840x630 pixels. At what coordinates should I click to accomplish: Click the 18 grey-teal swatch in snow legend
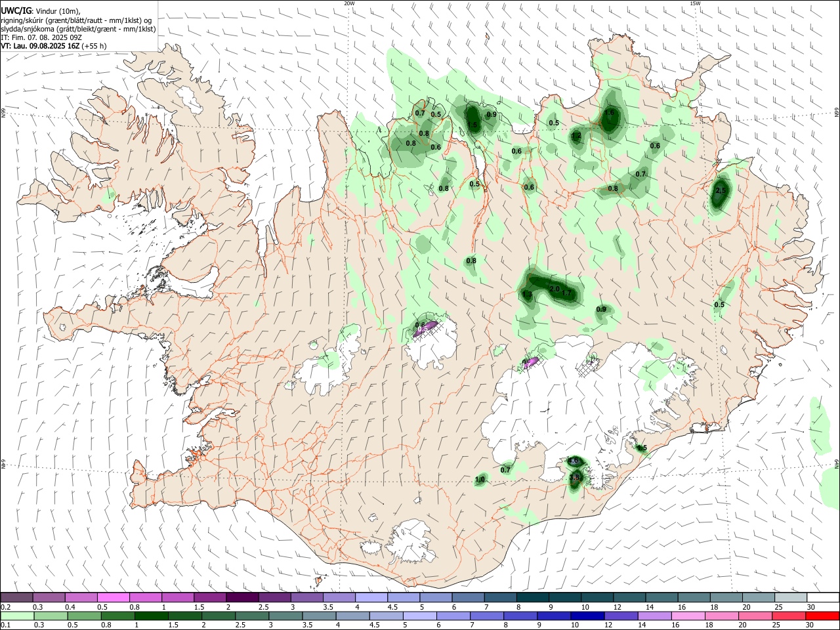[726, 597]
